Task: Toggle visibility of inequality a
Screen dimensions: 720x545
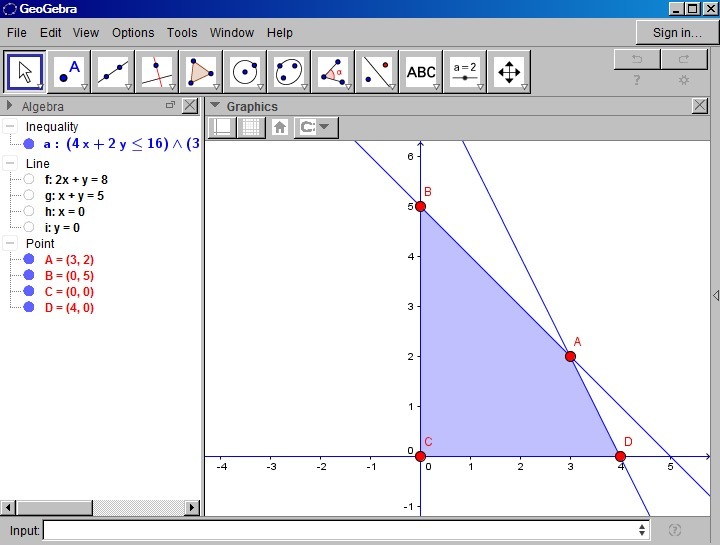Action: [x=29, y=144]
